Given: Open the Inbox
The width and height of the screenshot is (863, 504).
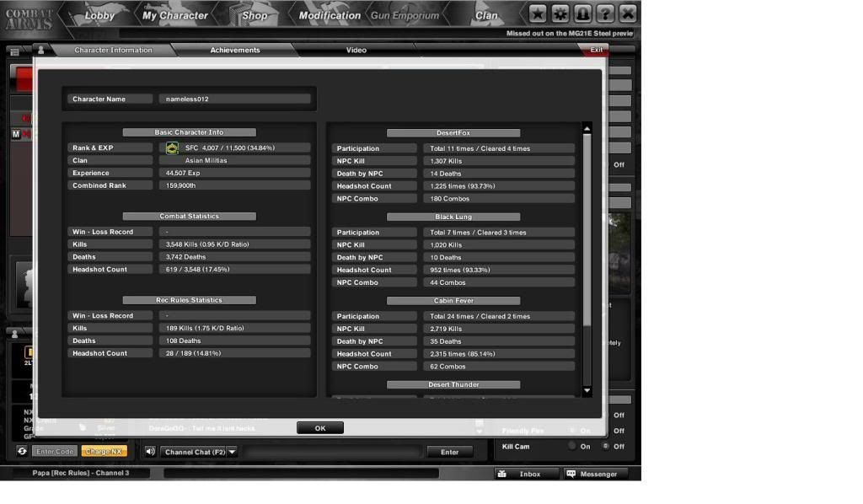Looking at the screenshot, I should [x=525, y=474].
